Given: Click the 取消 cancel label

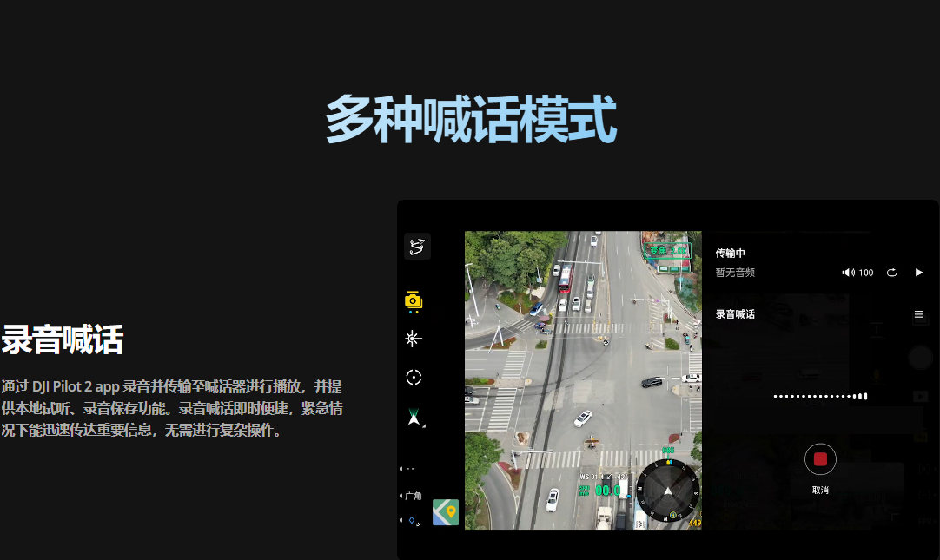Looking at the screenshot, I should [x=820, y=491].
